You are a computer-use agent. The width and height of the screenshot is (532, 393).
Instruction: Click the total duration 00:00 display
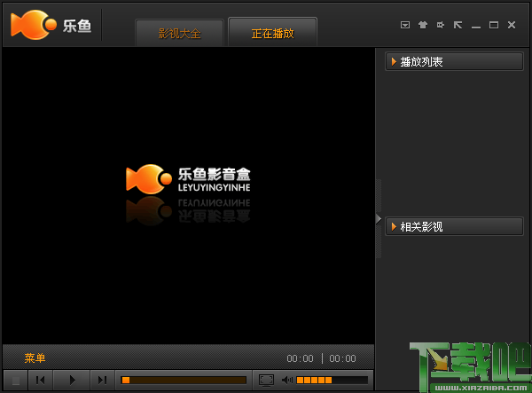pos(342,358)
